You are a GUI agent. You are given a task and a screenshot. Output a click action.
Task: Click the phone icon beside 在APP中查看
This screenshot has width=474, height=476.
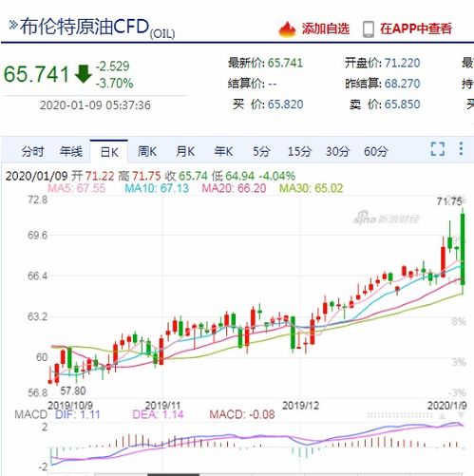click(x=368, y=29)
